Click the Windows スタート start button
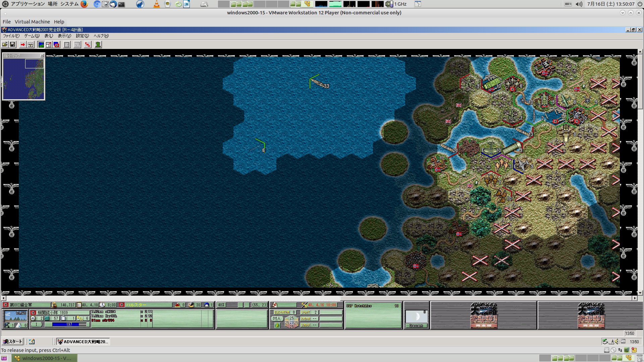The height and width of the screenshot is (362, 644). click(x=12, y=342)
